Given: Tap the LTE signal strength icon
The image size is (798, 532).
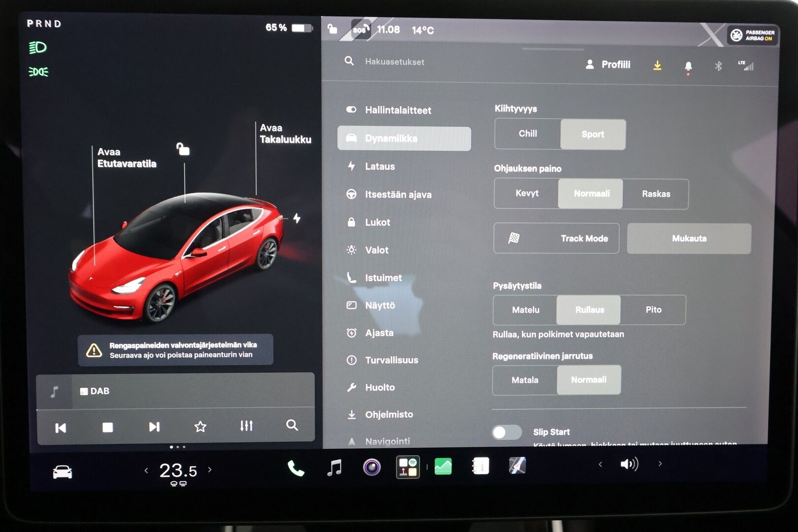Looking at the screenshot, I should [x=746, y=66].
